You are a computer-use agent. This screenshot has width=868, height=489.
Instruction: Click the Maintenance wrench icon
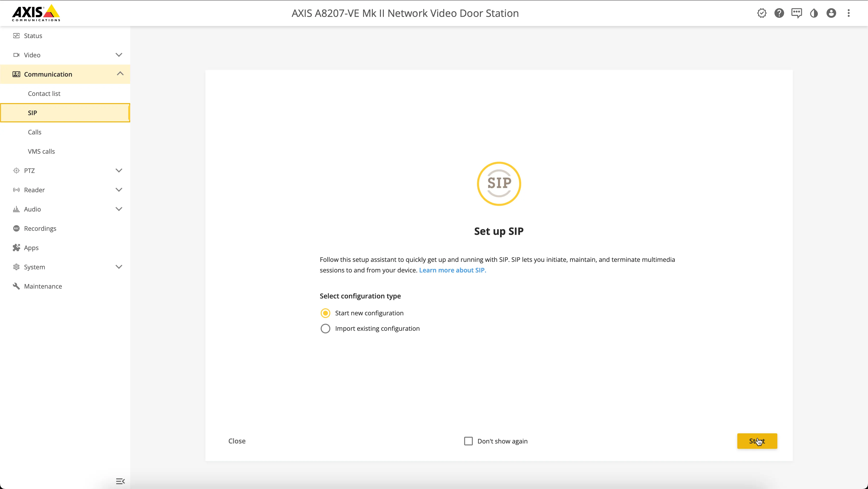point(16,286)
